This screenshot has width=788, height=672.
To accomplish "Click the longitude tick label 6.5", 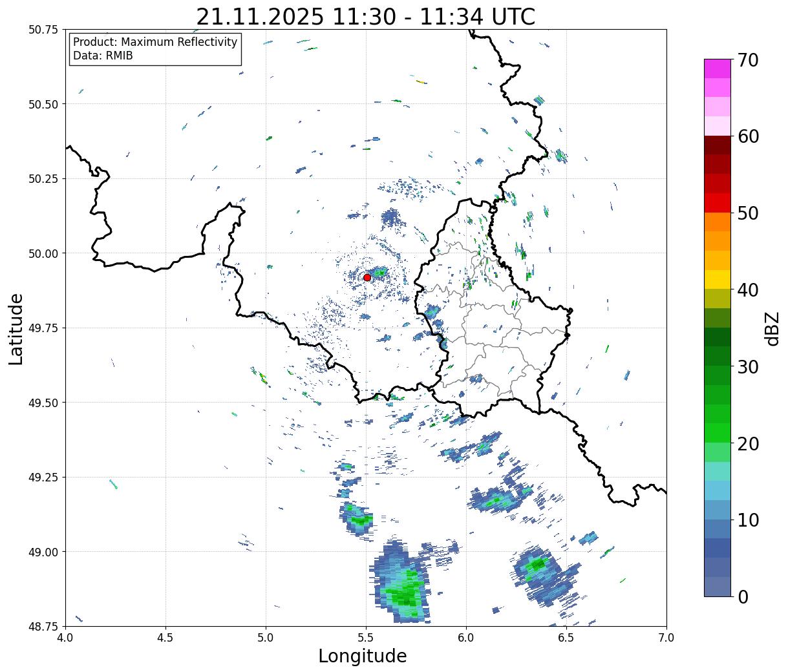I will pyautogui.click(x=566, y=637).
